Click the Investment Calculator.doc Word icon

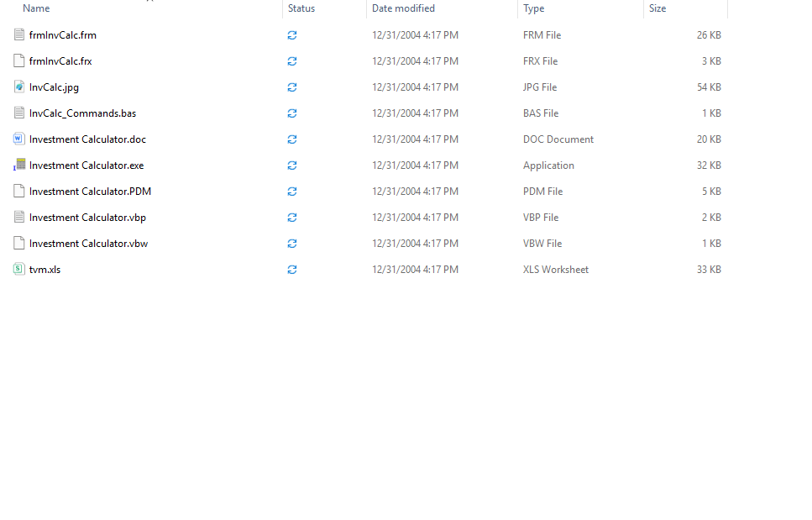click(x=19, y=139)
